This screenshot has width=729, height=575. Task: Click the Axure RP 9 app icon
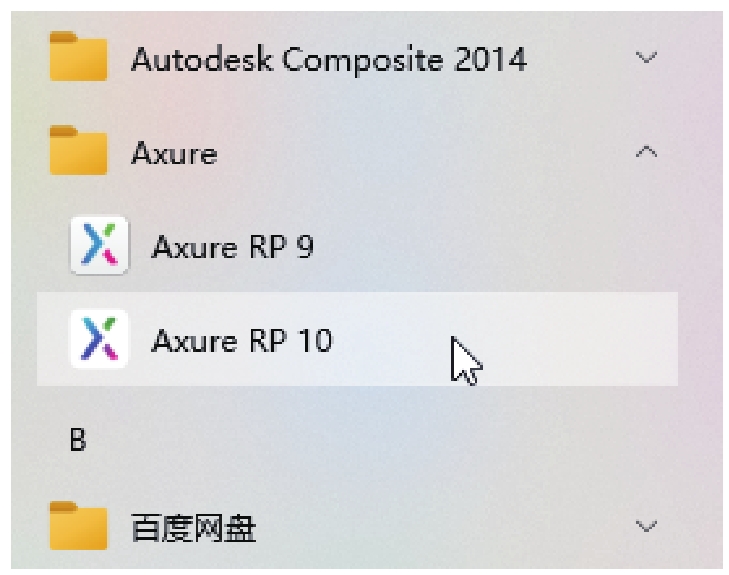[98, 246]
